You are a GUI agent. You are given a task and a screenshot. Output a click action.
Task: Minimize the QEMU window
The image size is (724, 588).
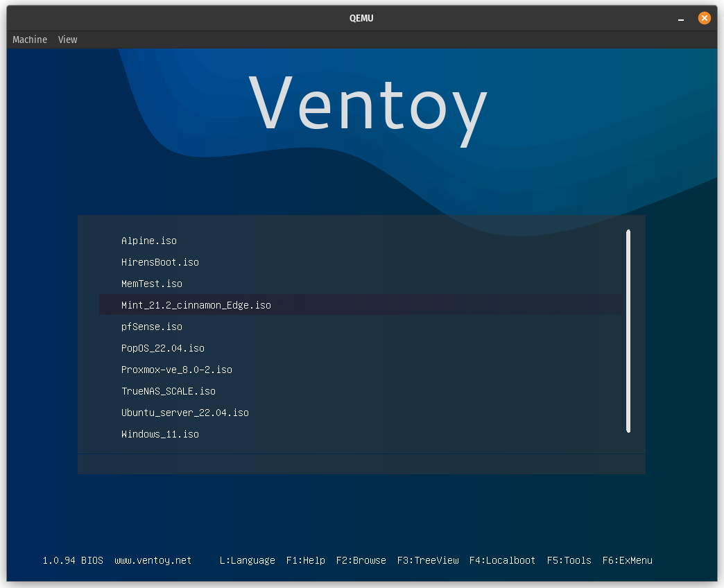click(680, 19)
